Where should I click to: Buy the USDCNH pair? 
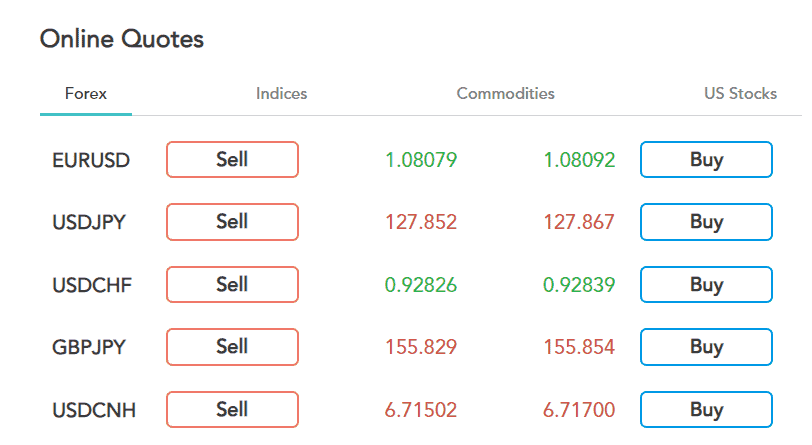click(x=706, y=410)
